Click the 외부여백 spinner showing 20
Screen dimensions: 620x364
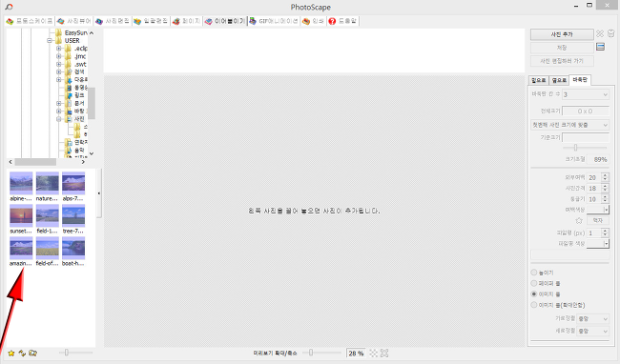tap(597, 177)
